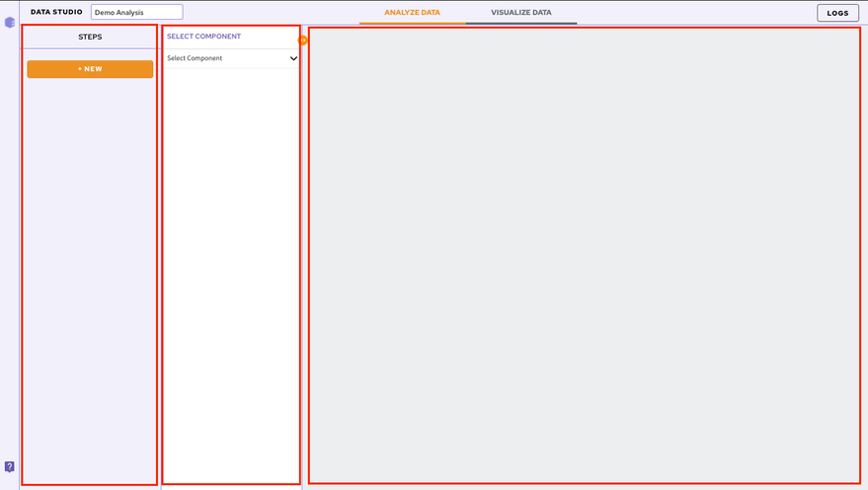This screenshot has height=490, width=868.
Task: Switch to the ANALYZE DATA tab
Action: tap(413, 12)
